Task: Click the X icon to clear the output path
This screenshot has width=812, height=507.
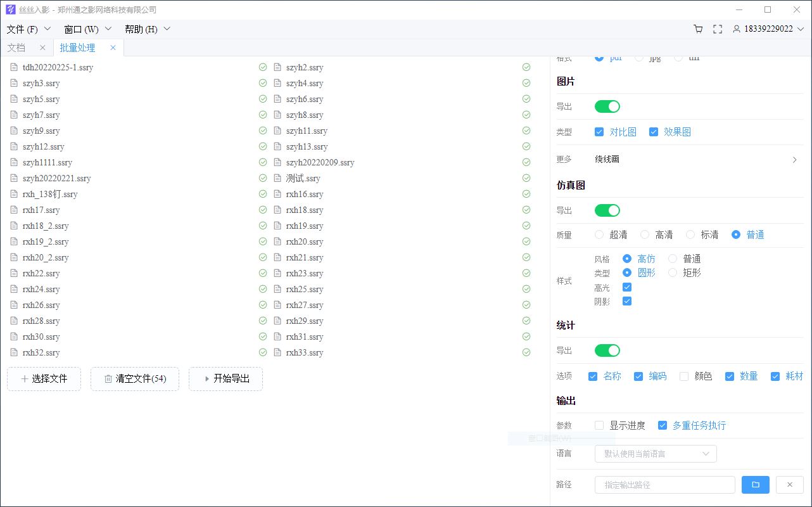Action: pos(790,484)
